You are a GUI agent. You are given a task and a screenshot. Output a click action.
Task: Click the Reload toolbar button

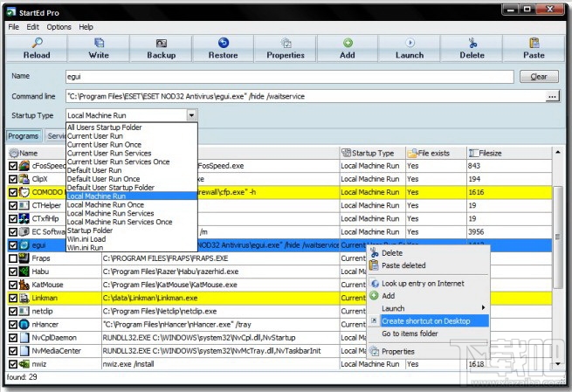coord(37,49)
